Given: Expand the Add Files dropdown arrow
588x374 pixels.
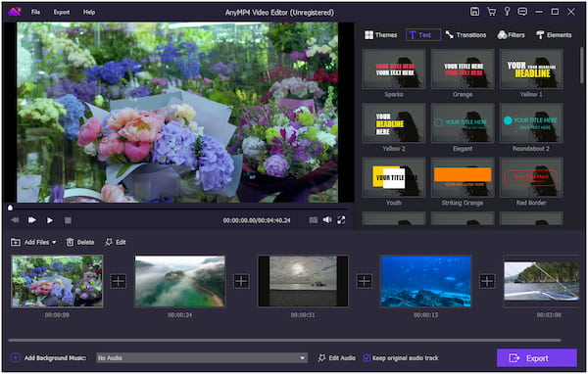Looking at the screenshot, I should click(54, 243).
